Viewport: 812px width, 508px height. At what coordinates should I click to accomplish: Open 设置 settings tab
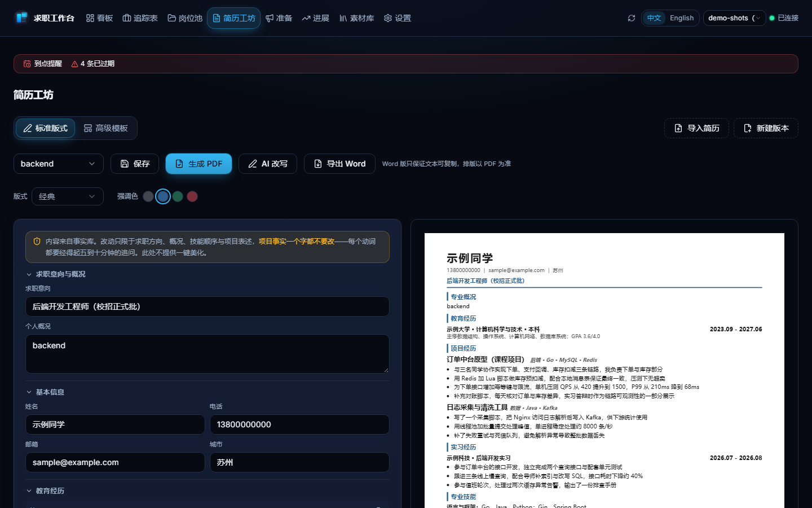[398, 18]
